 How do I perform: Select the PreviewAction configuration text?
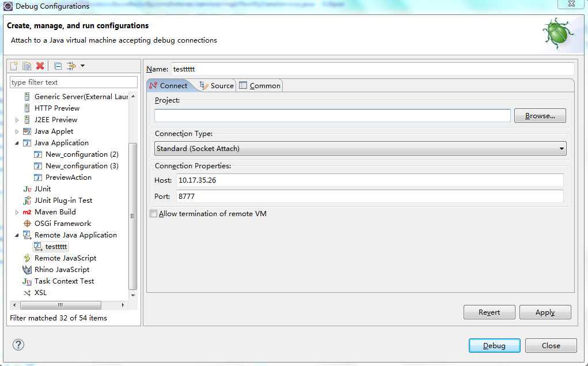[69, 178]
